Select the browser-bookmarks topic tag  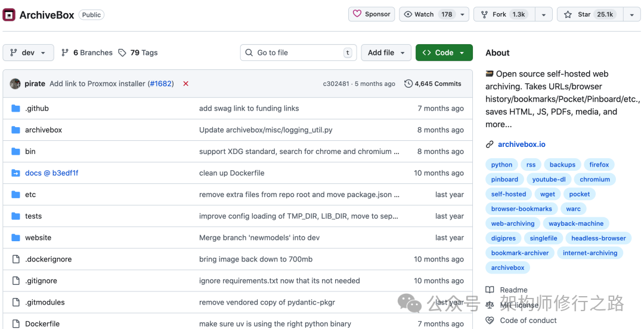pyautogui.click(x=522, y=209)
